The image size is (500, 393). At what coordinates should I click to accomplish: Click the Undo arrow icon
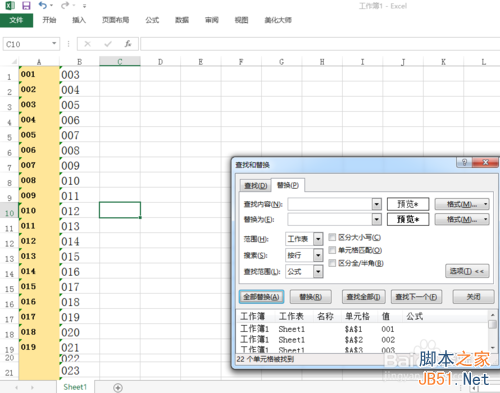42,5
